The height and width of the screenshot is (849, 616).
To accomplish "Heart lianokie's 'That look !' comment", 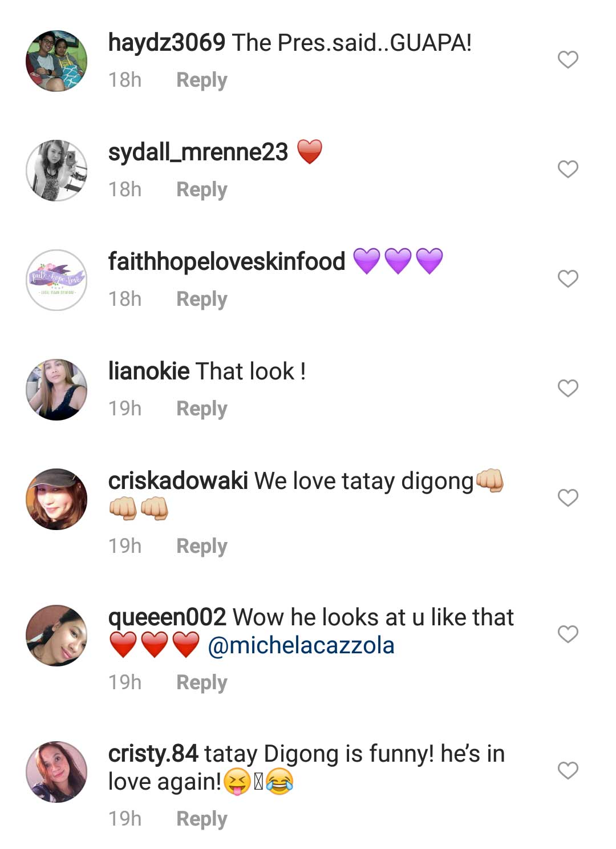I will pos(568,388).
